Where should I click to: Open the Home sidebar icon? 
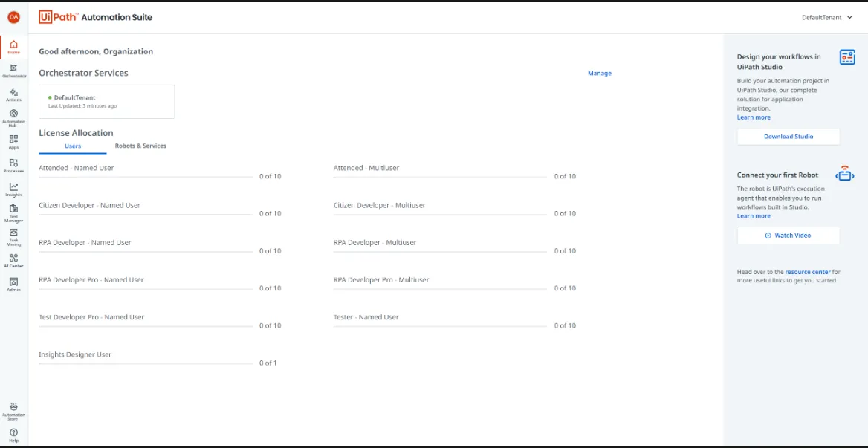point(14,47)
